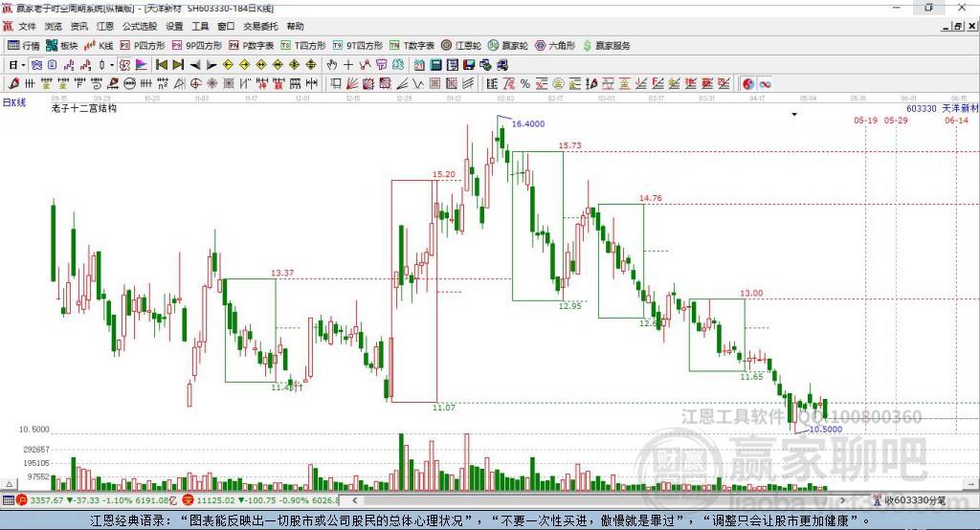Open the 江恩轮 Gann wheel
The image size is (980, 530).
pos(461,46)
